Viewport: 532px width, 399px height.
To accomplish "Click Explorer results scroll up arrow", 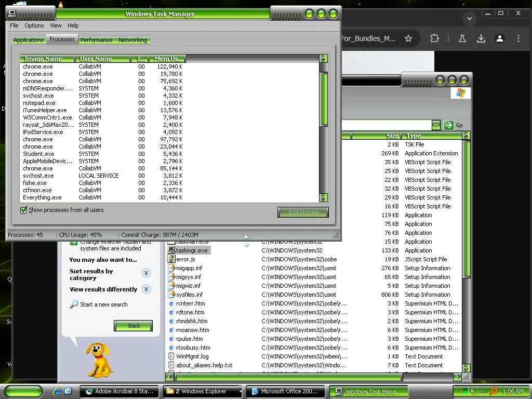I will [x=466, y=136].
